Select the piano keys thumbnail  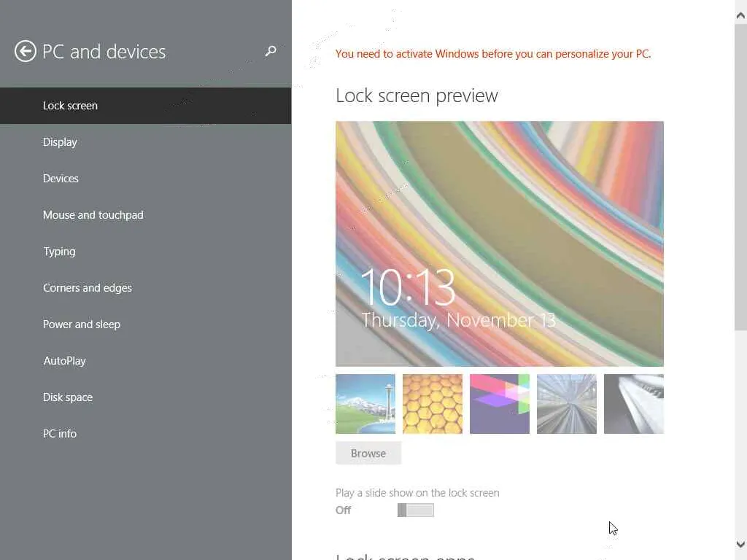(x=634, y=404)
